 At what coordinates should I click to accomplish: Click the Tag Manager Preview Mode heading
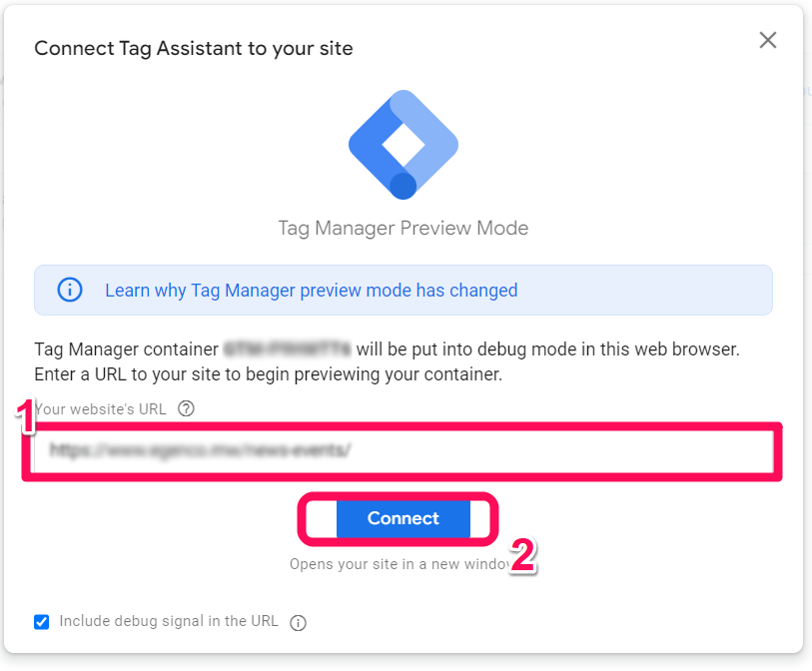click(403, 228)
